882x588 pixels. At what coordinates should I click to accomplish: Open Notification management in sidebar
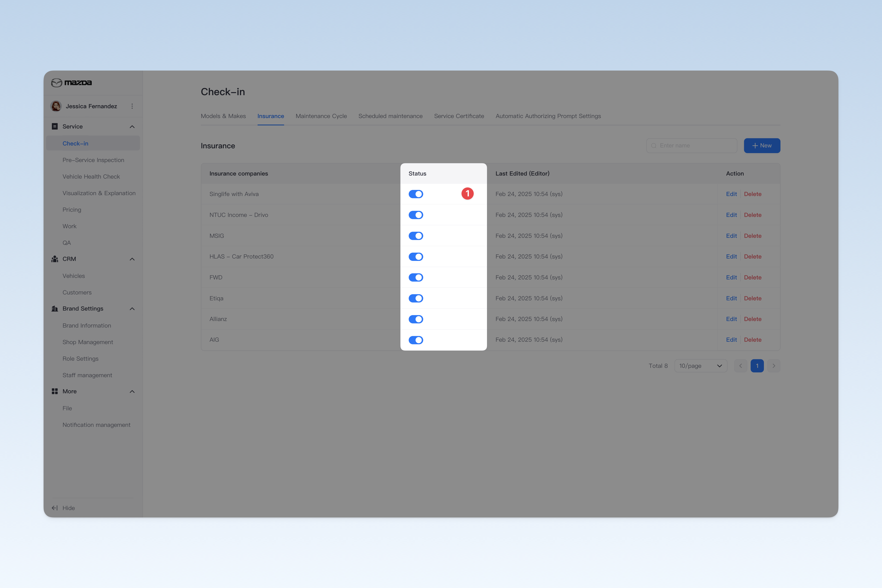pyautogui.click(x=97, y=425)
